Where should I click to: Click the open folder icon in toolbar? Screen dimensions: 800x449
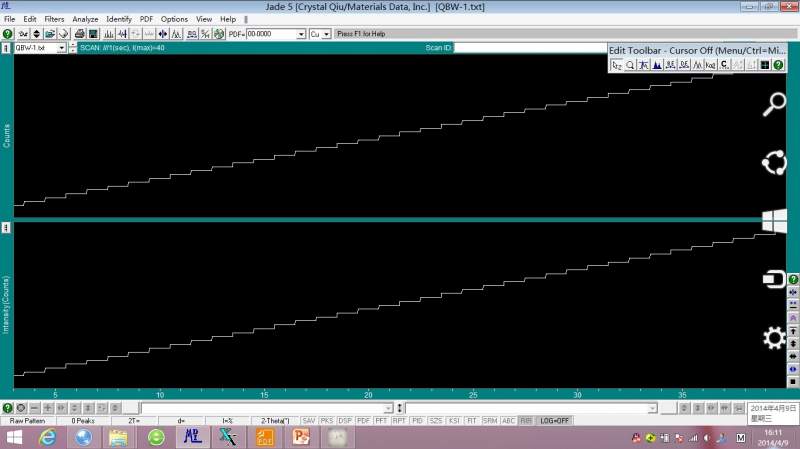point(49,34)
